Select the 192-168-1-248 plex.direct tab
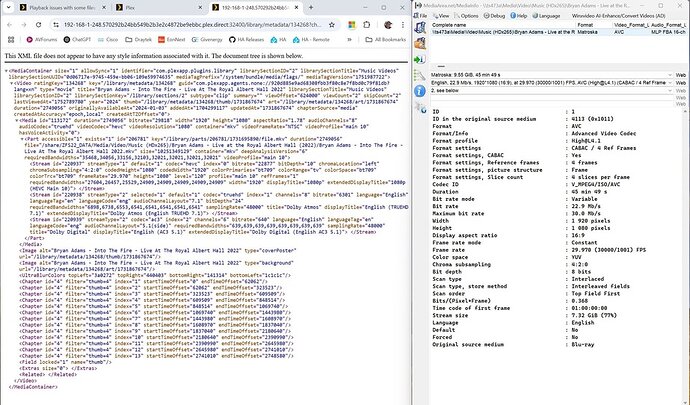690x405 pixels. [x=255, y=7]
